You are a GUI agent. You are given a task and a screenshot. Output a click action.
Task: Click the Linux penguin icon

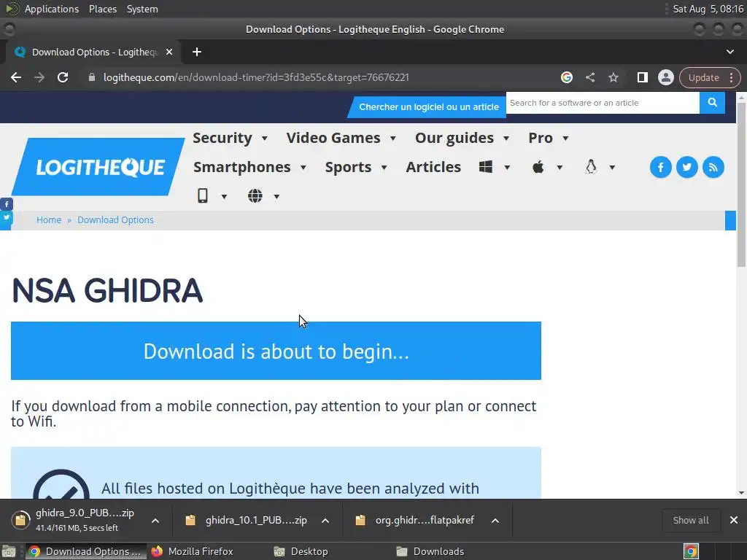pos(591,167)
